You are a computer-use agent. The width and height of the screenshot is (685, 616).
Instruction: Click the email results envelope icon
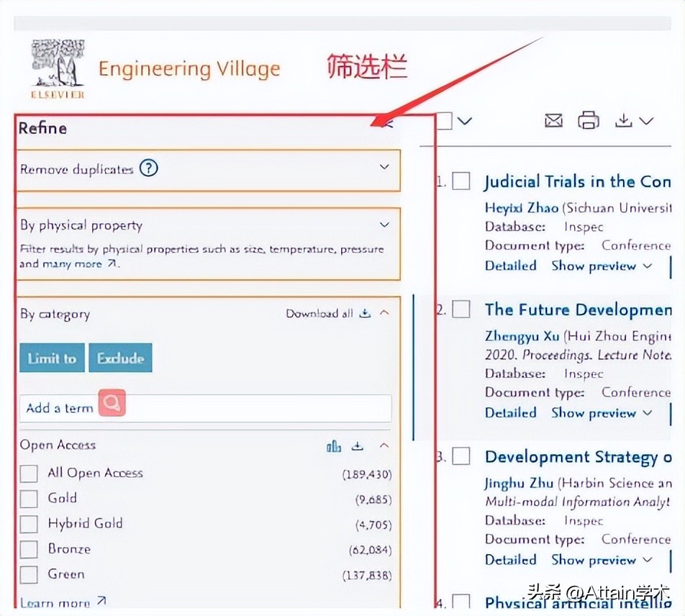553,121
